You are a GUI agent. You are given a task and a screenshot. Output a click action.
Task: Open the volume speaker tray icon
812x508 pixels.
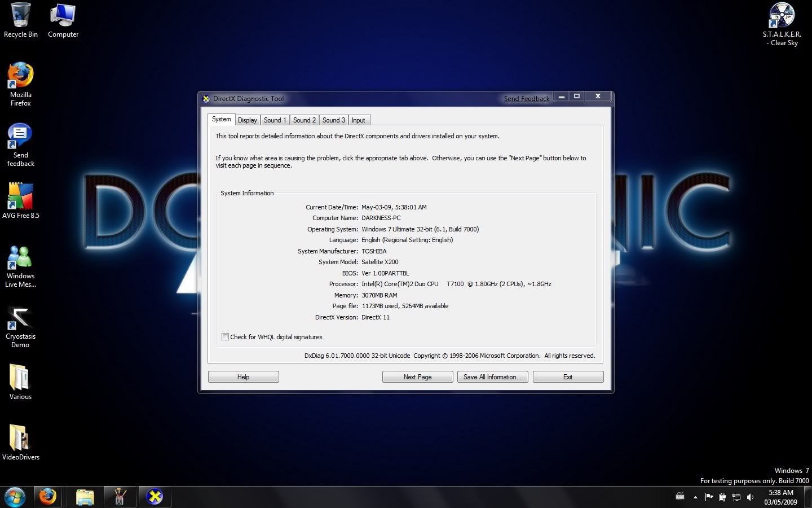coord(750,497)
